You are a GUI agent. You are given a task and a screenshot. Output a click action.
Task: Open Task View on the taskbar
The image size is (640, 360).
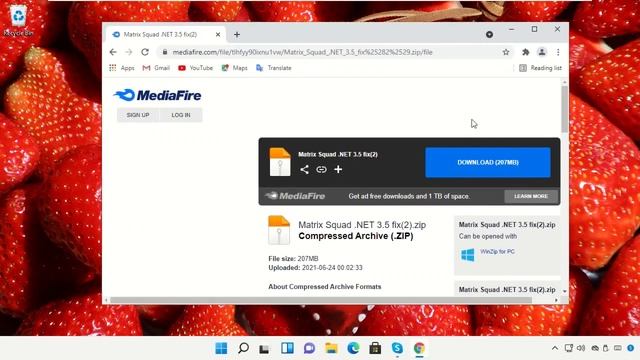tap(264, 349)
